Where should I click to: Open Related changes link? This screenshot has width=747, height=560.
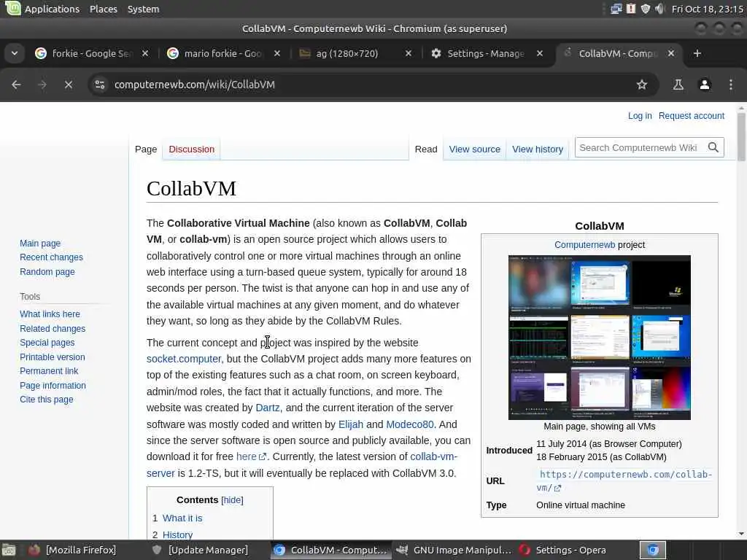click(53, 329)
